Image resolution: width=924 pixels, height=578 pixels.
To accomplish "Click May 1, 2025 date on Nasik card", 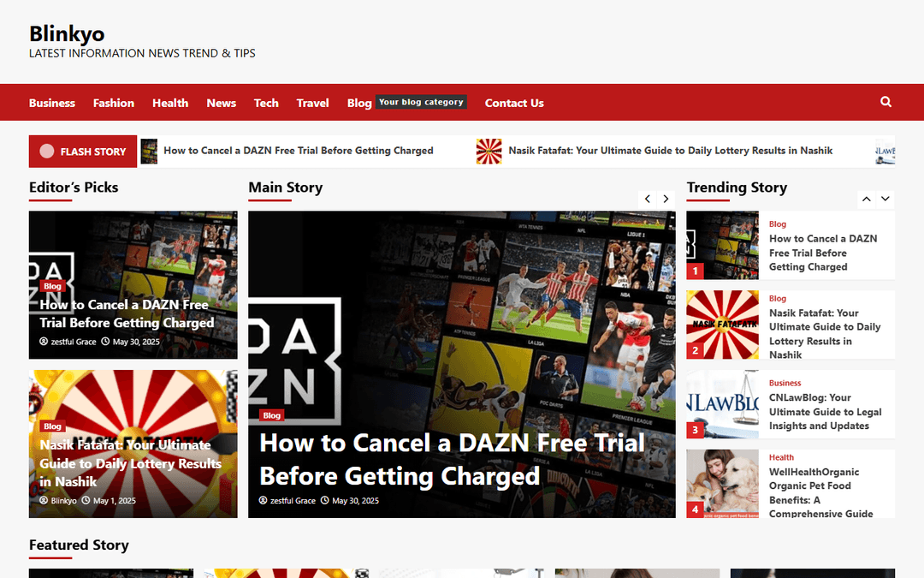I will (x=109, y=500).
